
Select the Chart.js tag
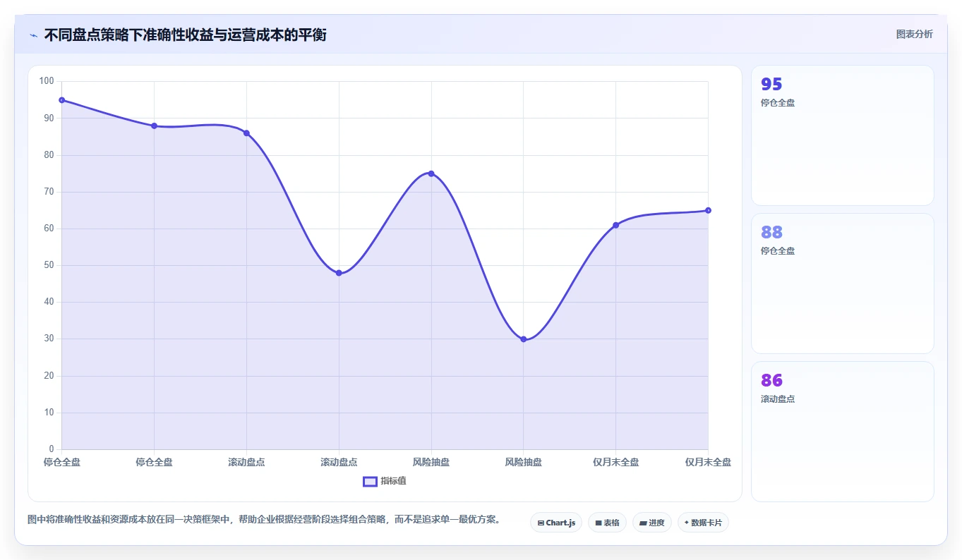556,523
